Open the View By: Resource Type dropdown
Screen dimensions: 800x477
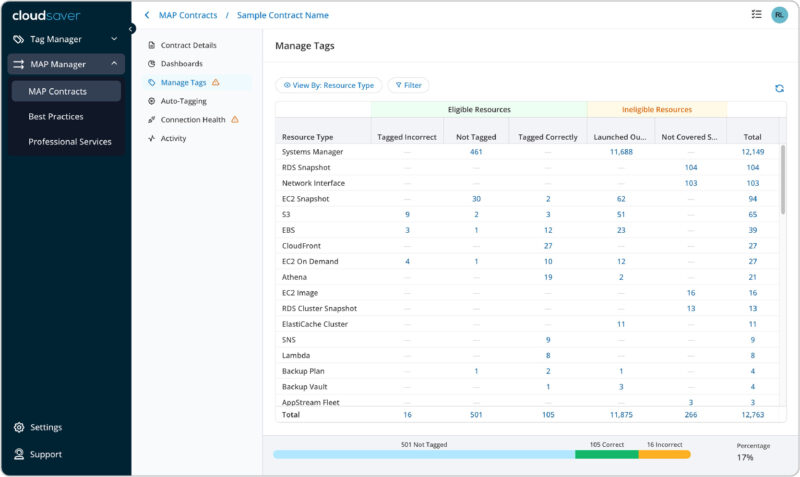click(x=328, y=86)
